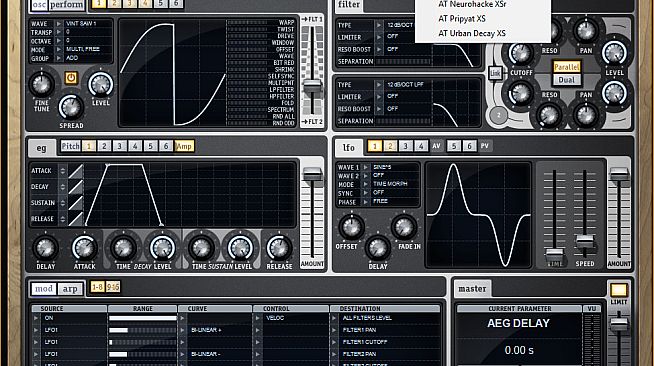Viewport: 654px width, 366px height.
Task: Switch to the arp tab
Action: click(x=70, y=288)
